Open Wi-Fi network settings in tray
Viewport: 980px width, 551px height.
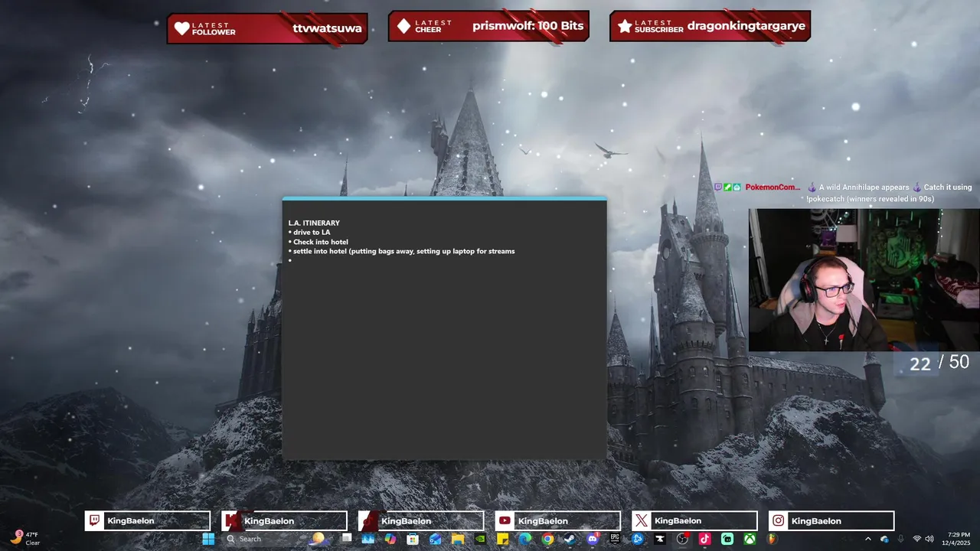point(917,539)
